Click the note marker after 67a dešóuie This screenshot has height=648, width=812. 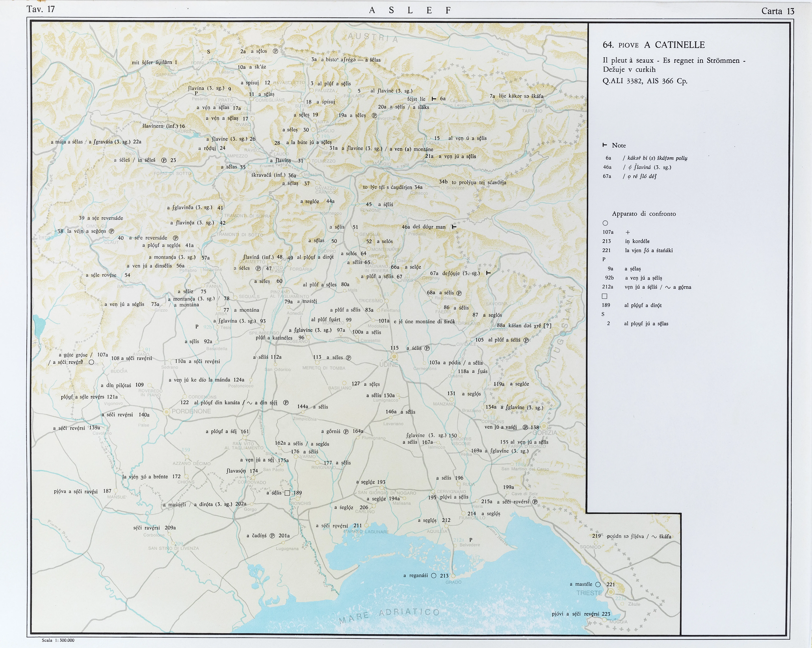488,273
